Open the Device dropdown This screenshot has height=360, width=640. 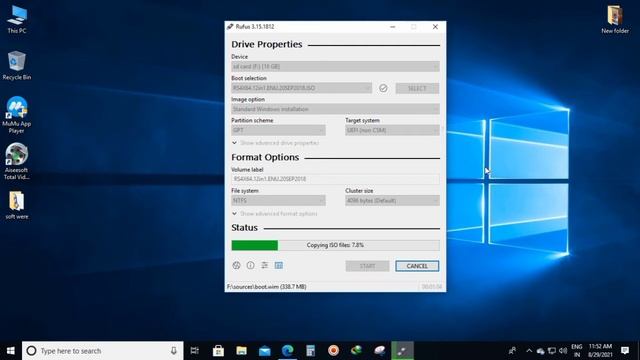point(335,66)
